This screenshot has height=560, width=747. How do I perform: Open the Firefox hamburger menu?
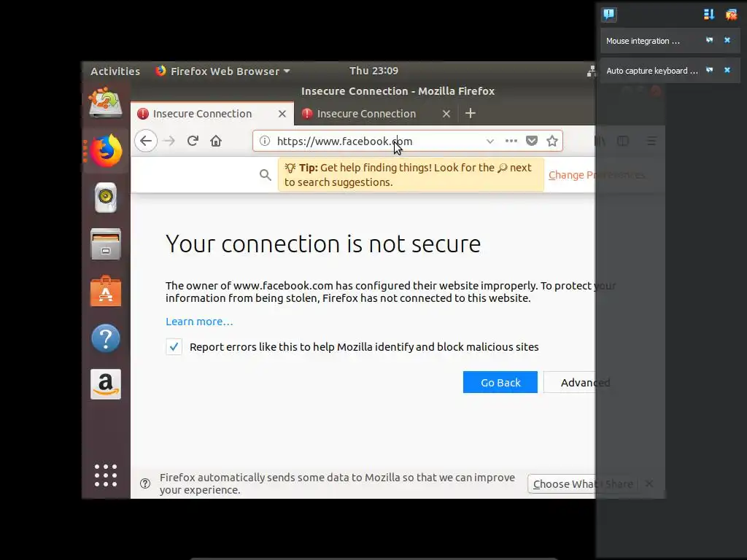[651, 141]
